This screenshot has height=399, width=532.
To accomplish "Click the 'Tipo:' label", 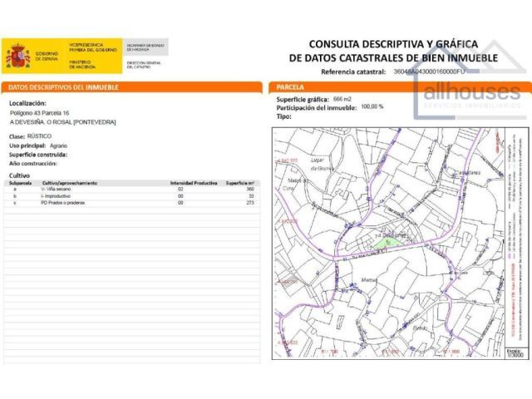I will point(284,116).
